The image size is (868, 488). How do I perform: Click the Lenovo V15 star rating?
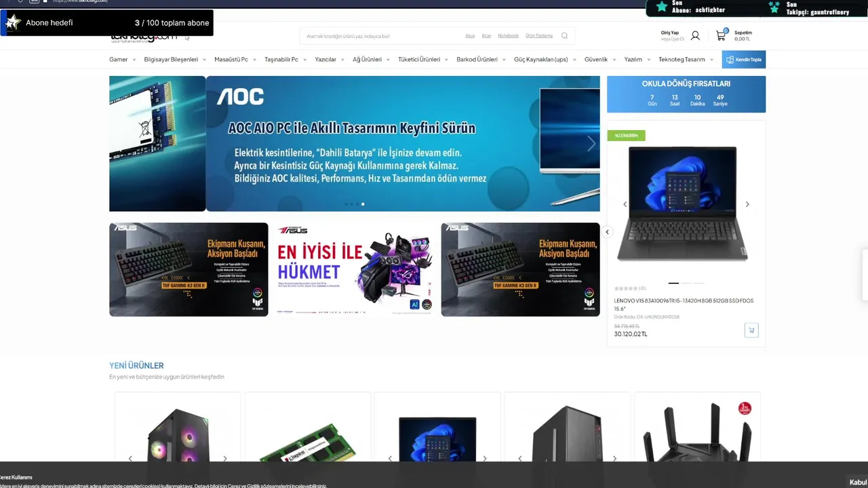pyautogui.click(x=626, y=288)
